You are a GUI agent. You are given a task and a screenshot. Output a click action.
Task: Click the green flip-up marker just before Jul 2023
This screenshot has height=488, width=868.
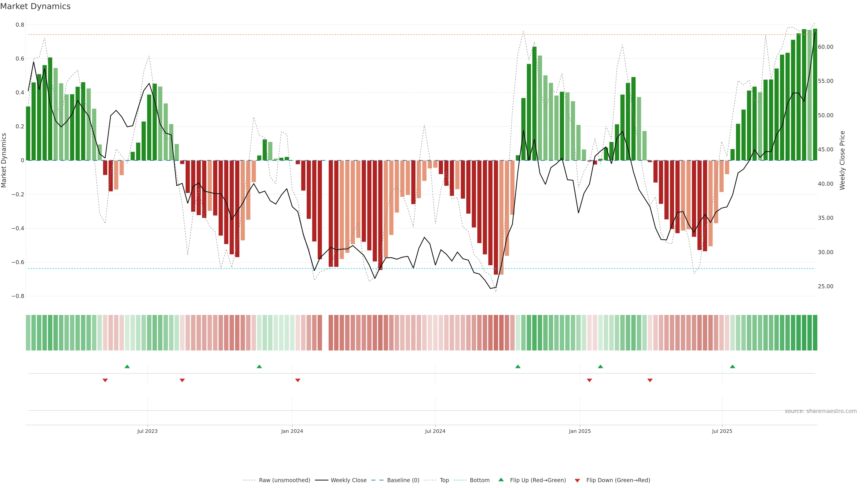127,366
